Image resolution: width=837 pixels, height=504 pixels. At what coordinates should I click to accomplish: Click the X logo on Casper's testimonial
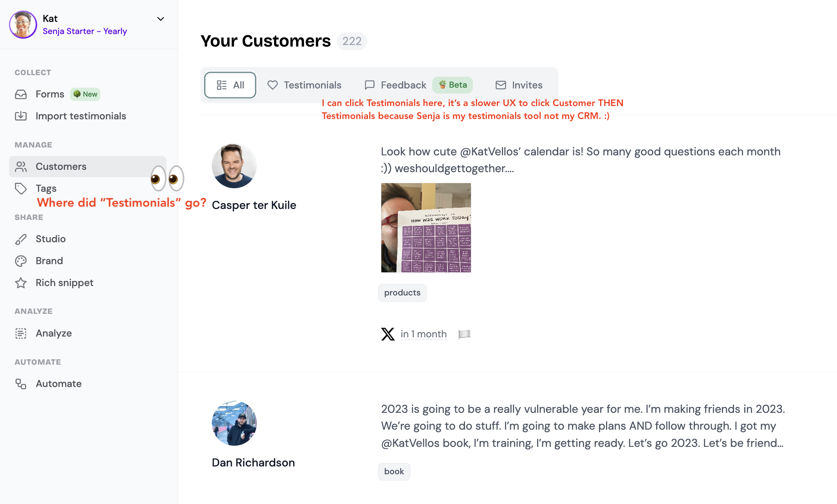(388, 334)
